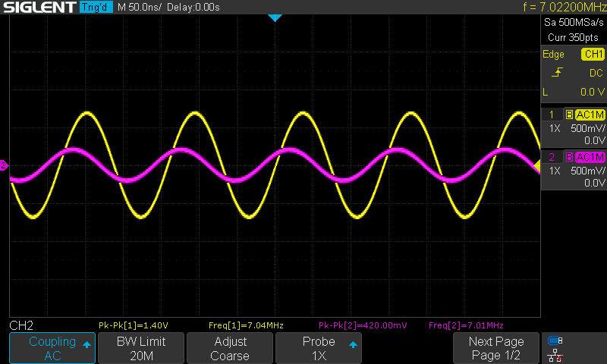Click the LAN network disconnected icon
This screenshot has height=364, width=607.
click(x=555, y=356)
